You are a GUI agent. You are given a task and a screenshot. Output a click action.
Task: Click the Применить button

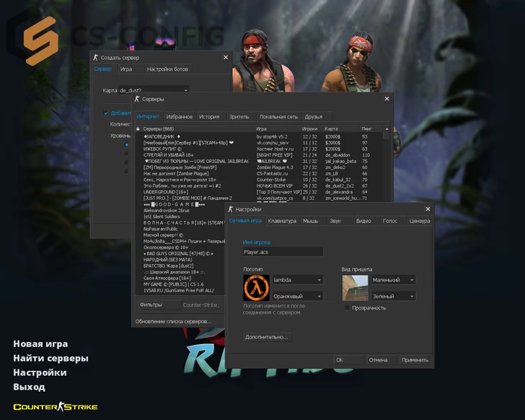pos(415,359)
